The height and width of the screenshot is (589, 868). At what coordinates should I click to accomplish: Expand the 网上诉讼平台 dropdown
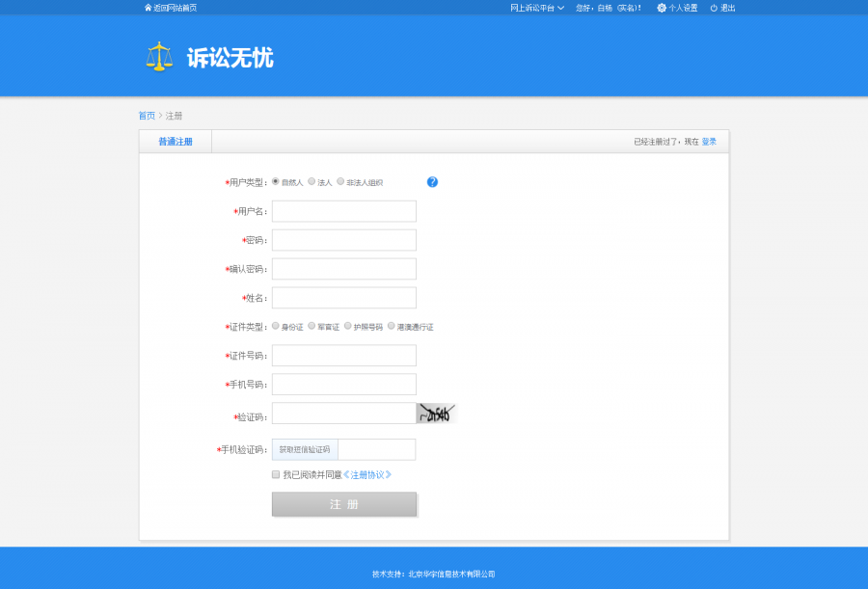(537, 8)
